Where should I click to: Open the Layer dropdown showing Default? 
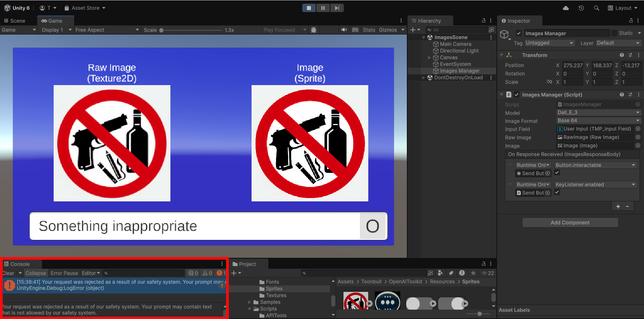(618, 43)
